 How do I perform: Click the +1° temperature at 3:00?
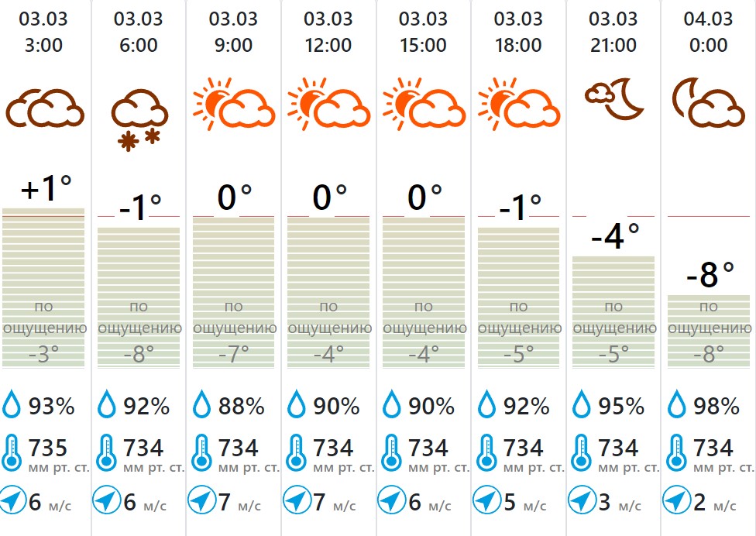pos(45,188)
